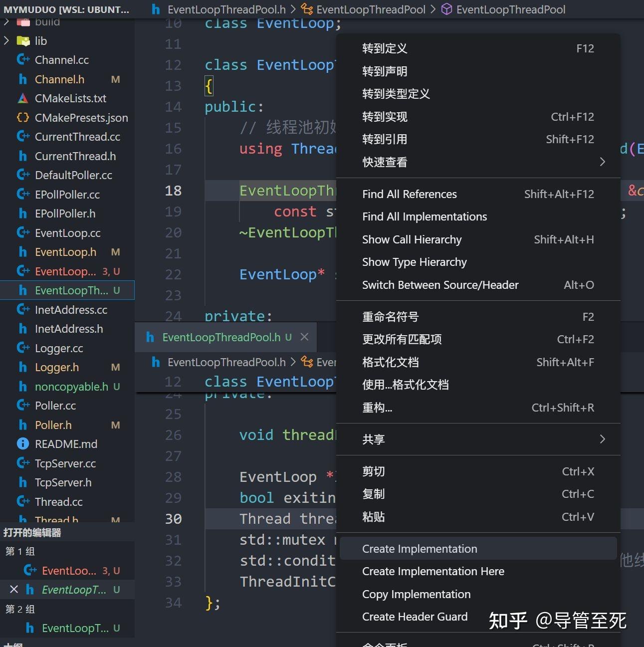Select Find All References

pos(478,194)
